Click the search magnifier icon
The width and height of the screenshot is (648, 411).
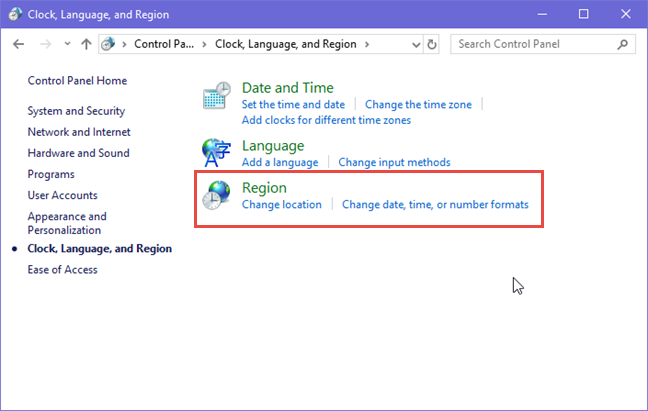[622, 44]
